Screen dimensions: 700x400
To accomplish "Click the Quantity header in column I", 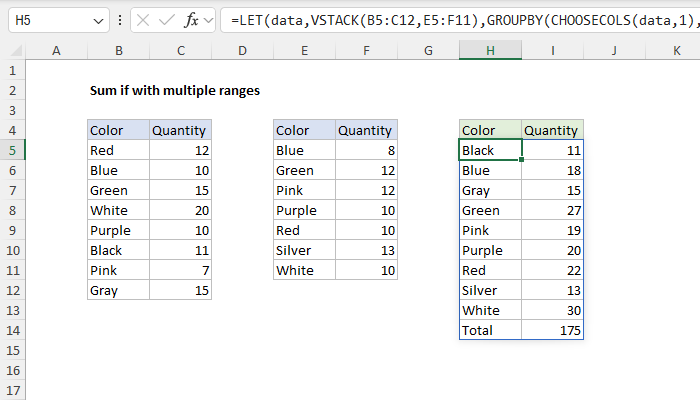I will [552, 130].
